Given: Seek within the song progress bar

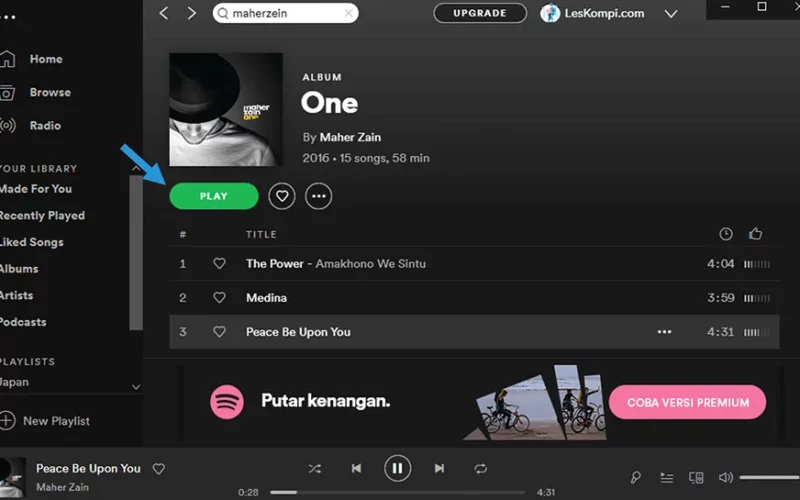Looking at the screenshot, I should point(397,492).
